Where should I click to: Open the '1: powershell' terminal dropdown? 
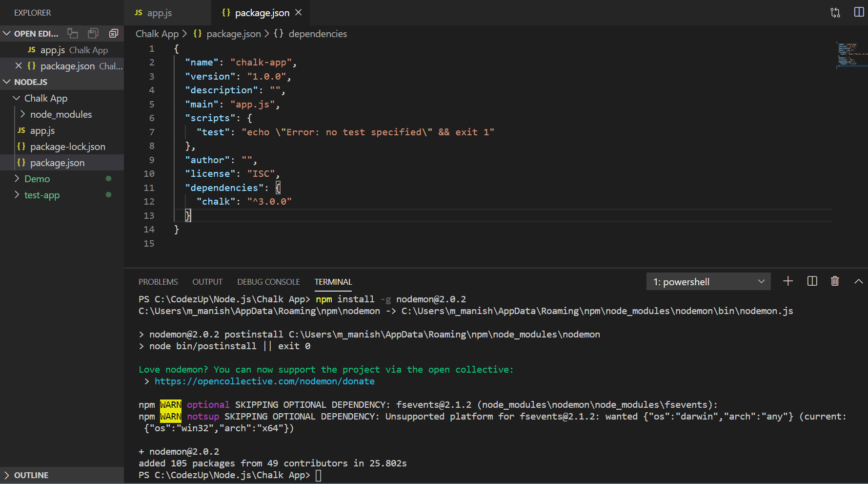coord(708,281)
